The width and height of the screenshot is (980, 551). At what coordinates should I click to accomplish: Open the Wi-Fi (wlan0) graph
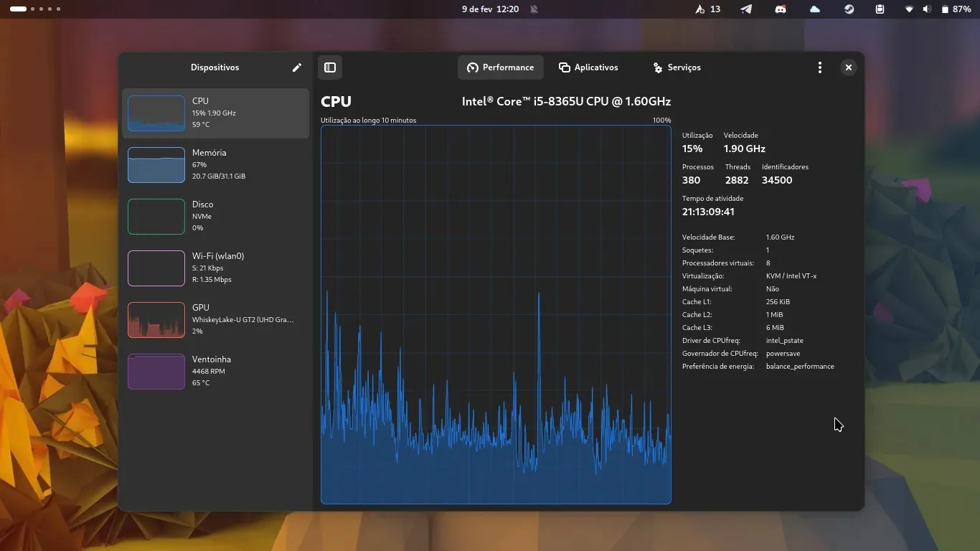coord(215,268)
